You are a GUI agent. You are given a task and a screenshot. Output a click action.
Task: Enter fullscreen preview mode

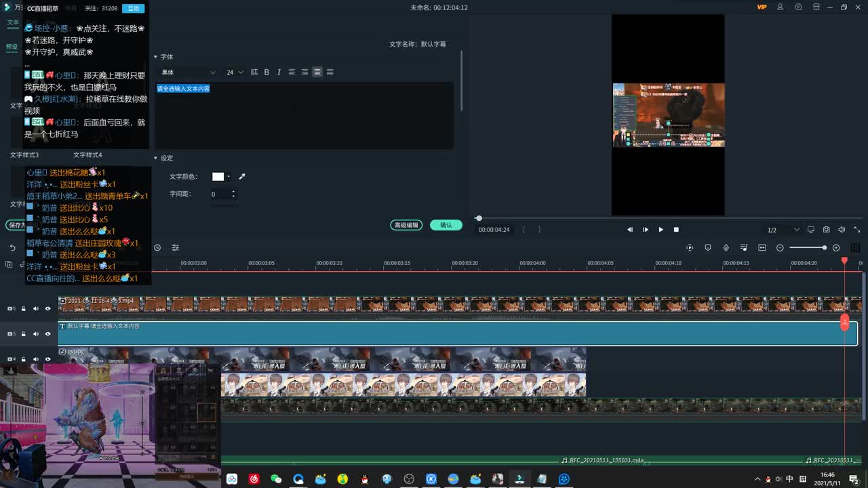[x=857, y=230]
